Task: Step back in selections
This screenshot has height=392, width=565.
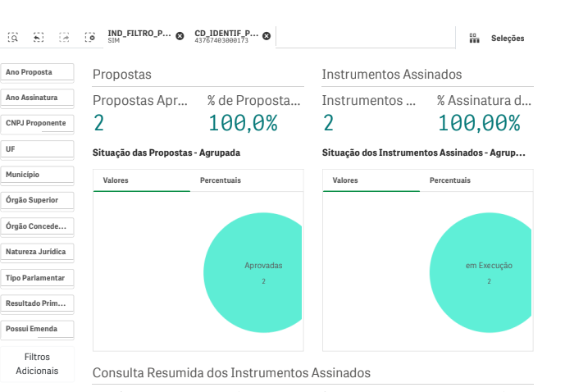Action: coord(39,38)
